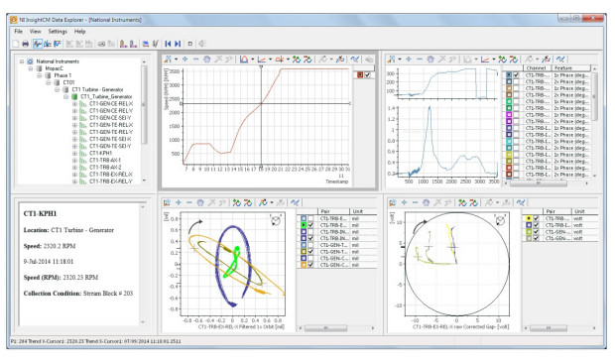Open the first tool dropdown arrow on Bode plot toolbar
This screenshot has width=615, height=364.
coord(400,60)
